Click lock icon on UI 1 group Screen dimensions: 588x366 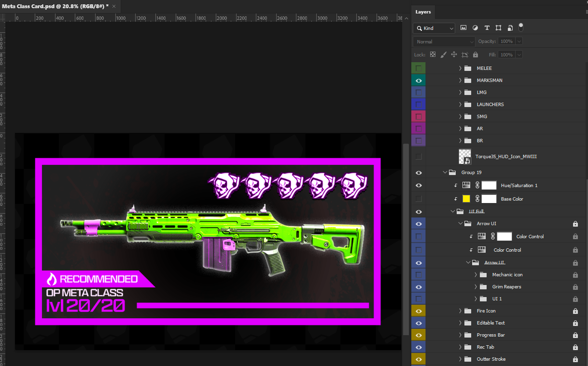pyautogui.click(x=575, y=299)
